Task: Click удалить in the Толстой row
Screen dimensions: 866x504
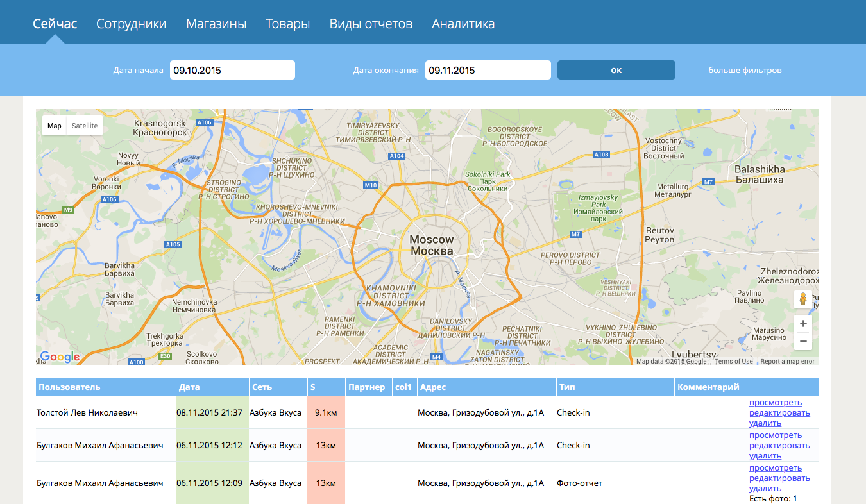Action: 765,423
